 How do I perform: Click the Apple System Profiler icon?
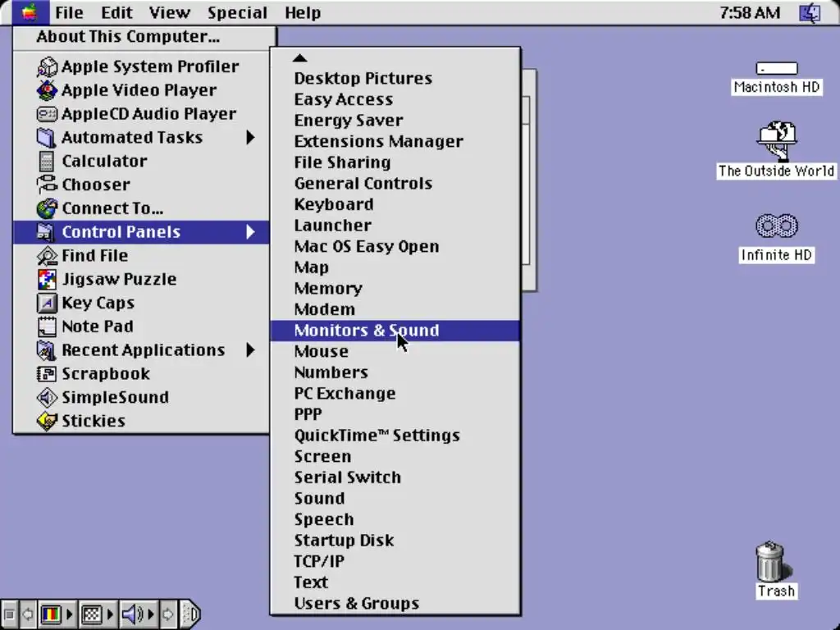(x=47, y=67)
